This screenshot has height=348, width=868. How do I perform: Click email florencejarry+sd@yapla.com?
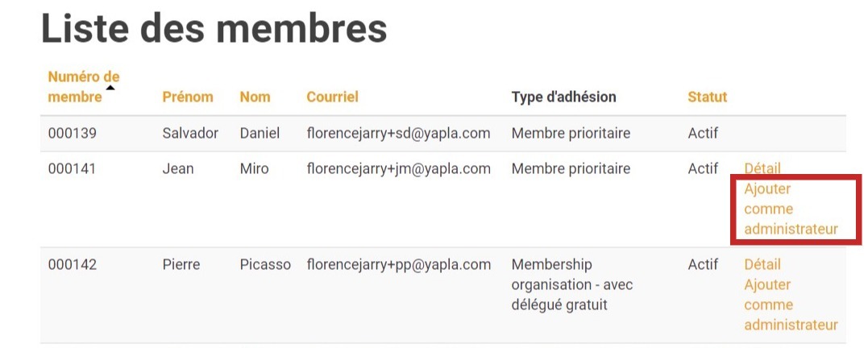pyautogui.click(x=398, y=133)
